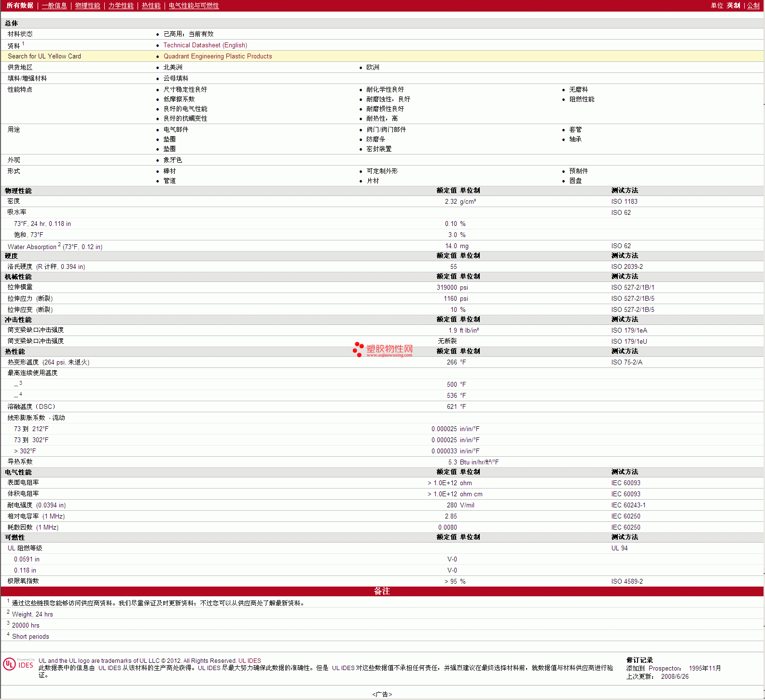The width and height of the screenshot is (765, 700).
Task: Click footnote 4 beside 536 °F row
Action: click(21, 394)
